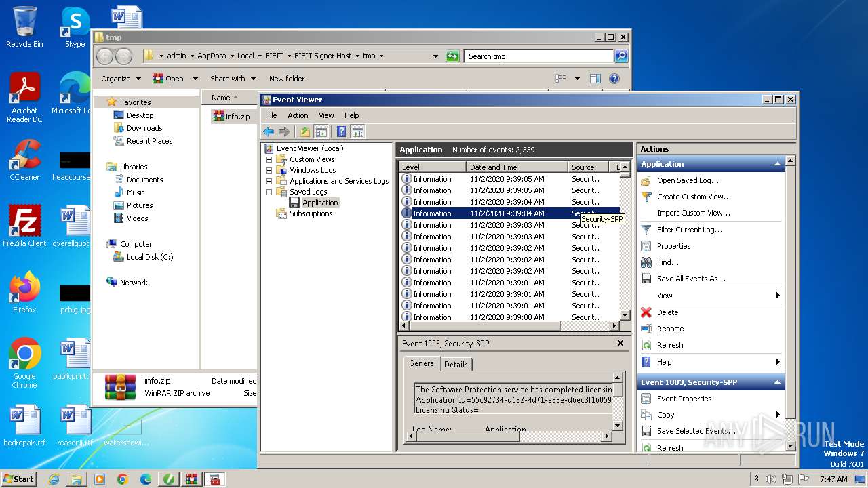Open File menu in Event Viewer

pos(271,115)
